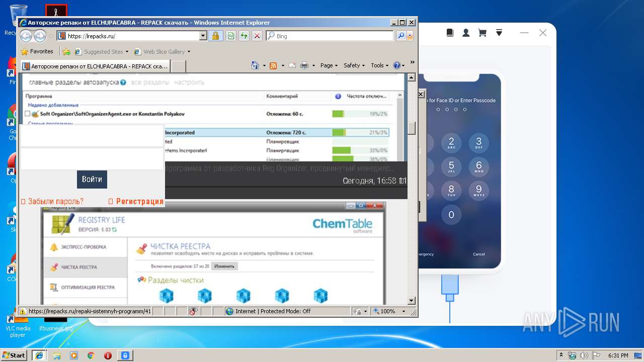Click the все разделы link
This screenshot has height=362, width=644.
pyautogui.click(x=150, y=82)
